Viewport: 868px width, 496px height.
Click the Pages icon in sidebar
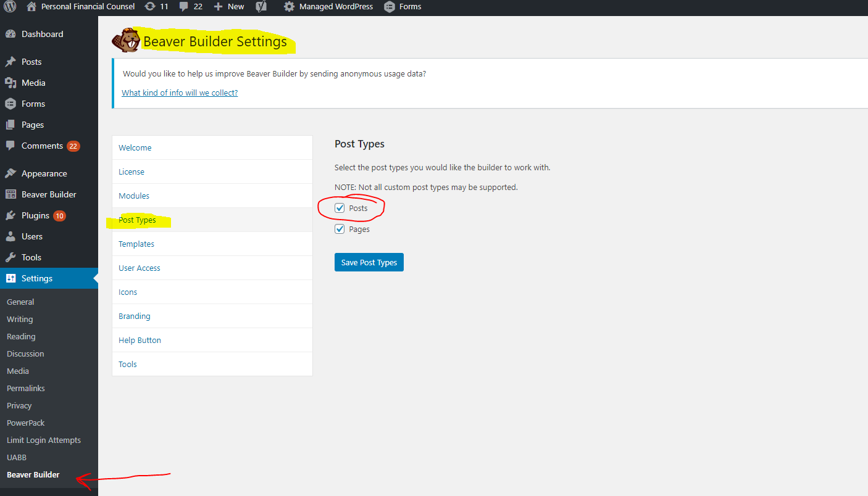(x=10, y=125)
